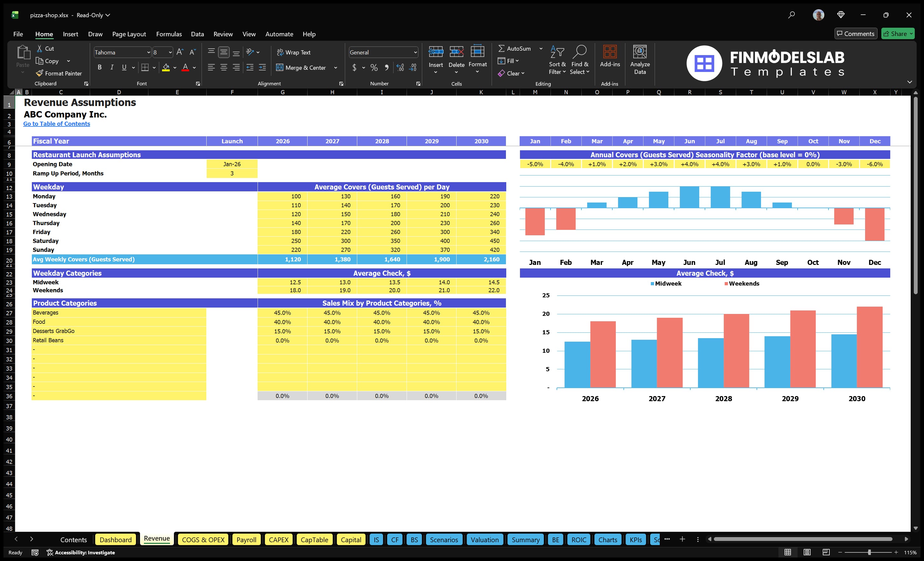Screen dimensions: 924x561
Task: Open the Dashboard sheet tab
Action: point(116,539)
